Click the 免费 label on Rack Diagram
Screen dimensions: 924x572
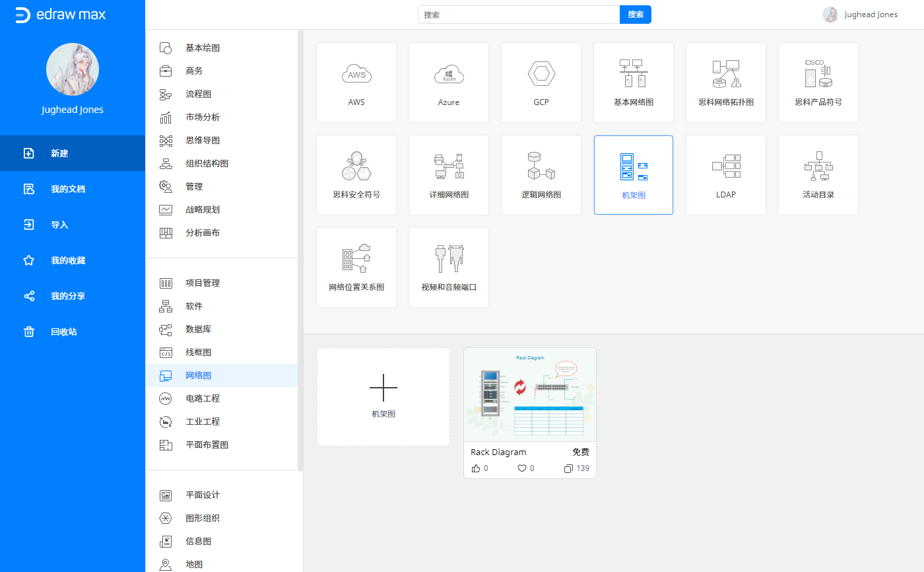[581, 452]
